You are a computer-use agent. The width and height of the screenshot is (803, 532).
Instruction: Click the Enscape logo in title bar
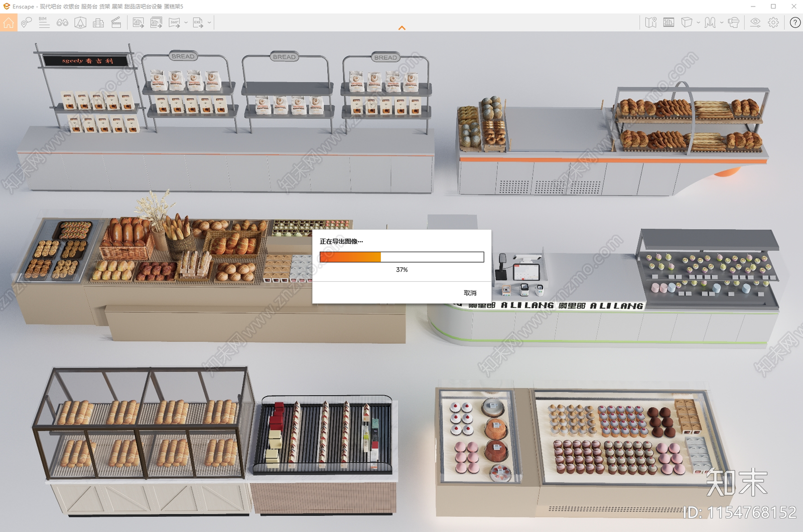[7, 7]
